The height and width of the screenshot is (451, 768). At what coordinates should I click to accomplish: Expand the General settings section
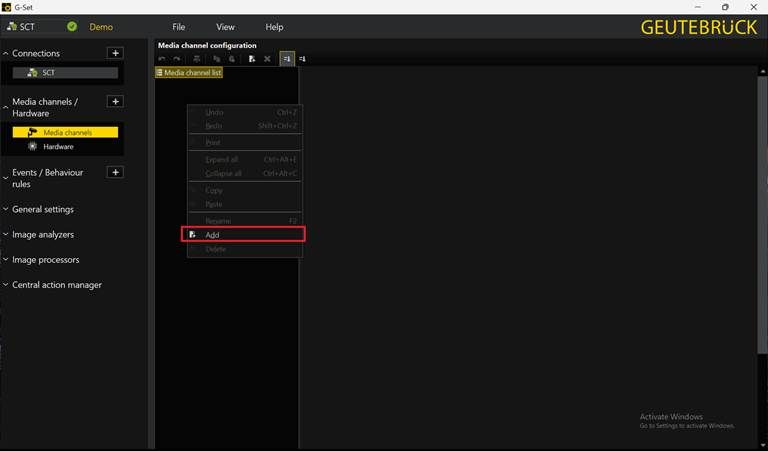(x=5, y=209)
